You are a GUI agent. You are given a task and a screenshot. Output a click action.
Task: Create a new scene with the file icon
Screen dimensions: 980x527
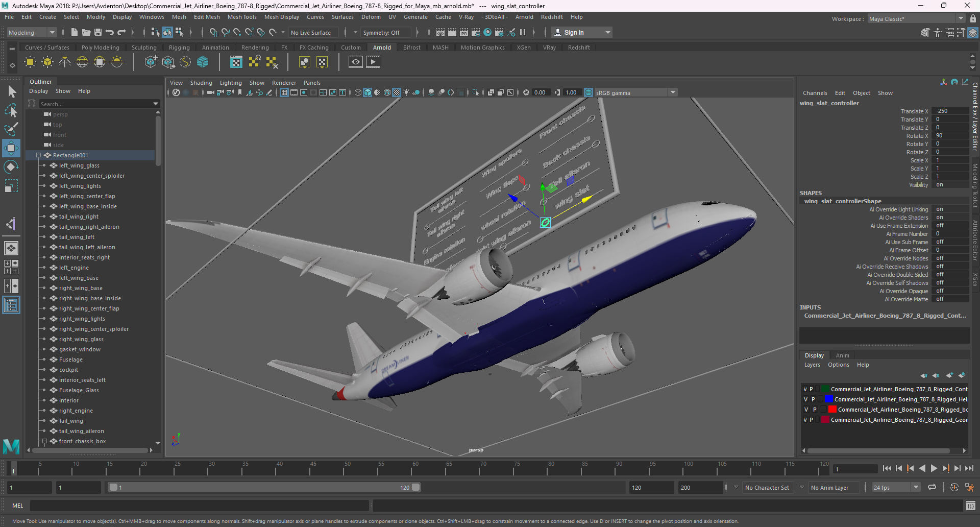click(x=75, y=32)
